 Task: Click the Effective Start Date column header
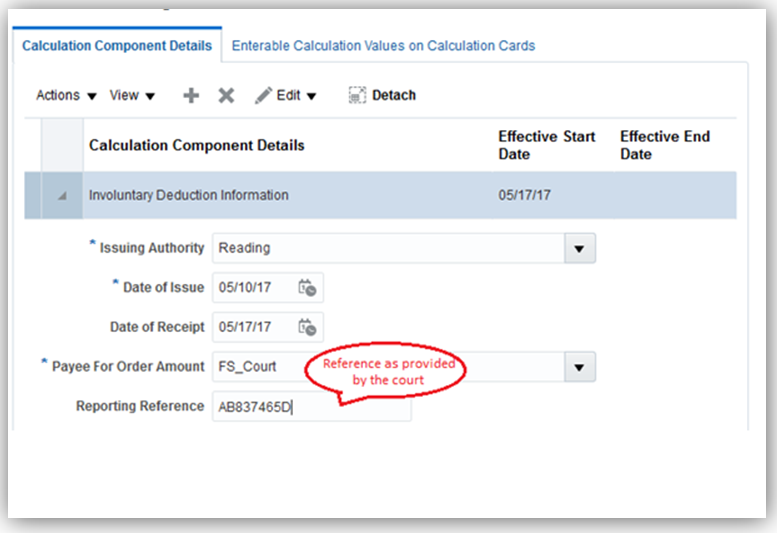click(x=547, y=145)
